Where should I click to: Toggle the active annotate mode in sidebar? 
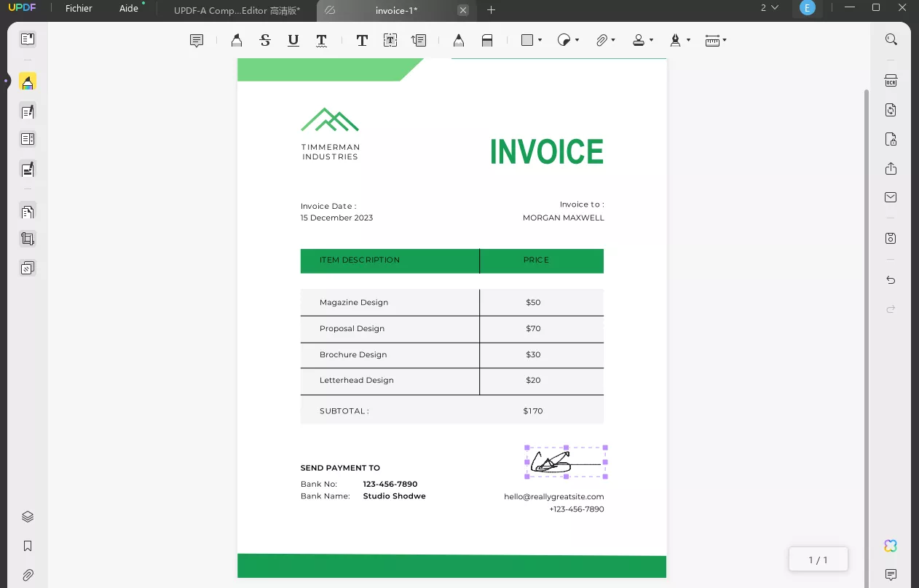27,82
